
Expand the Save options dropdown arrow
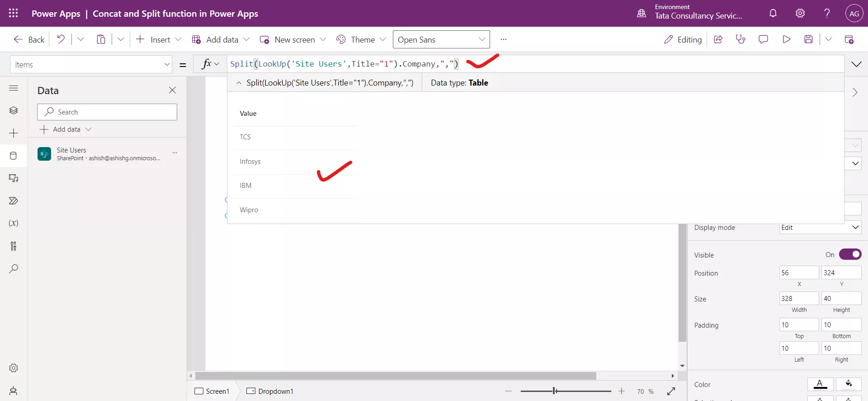pos(828,39)
